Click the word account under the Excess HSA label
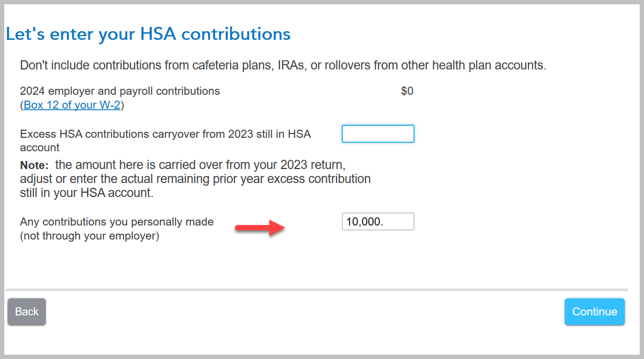 (40, 147)
